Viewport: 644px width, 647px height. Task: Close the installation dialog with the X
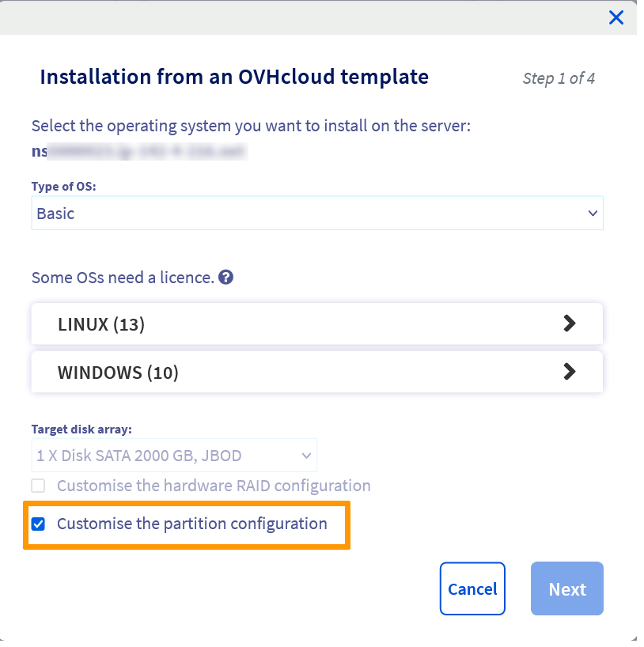coord(616,17)
